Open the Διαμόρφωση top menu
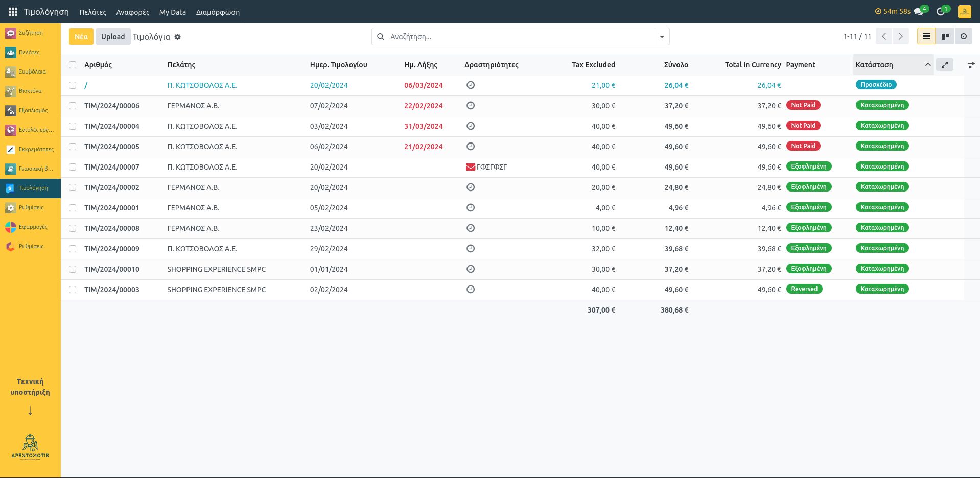 click(x=218, y=12)
